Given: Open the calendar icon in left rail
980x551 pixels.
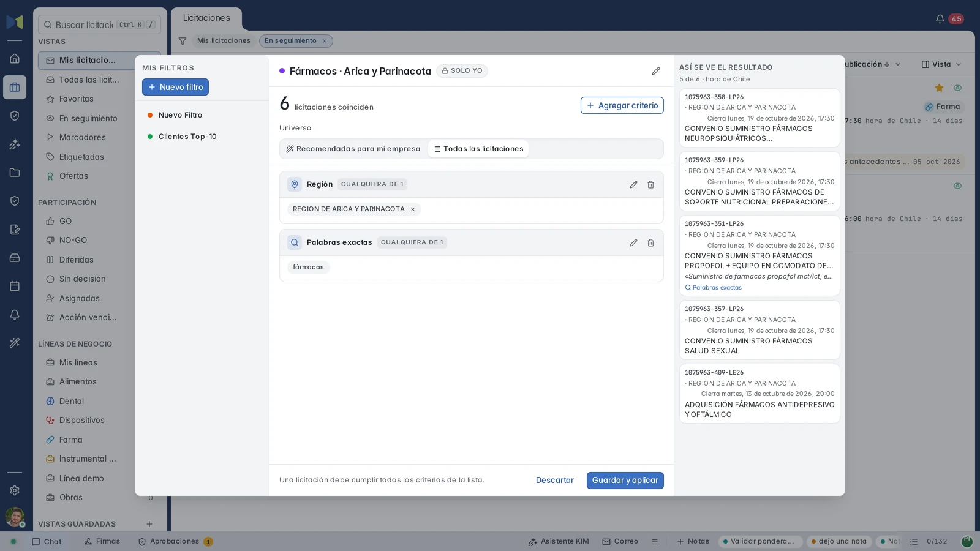Looking at the screenshot, I should 15,286.
